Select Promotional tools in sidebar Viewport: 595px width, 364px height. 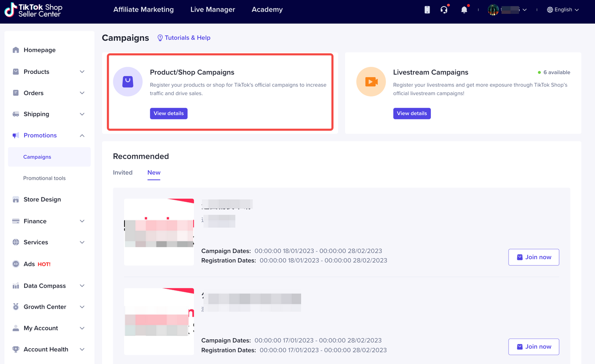(45, 178)
